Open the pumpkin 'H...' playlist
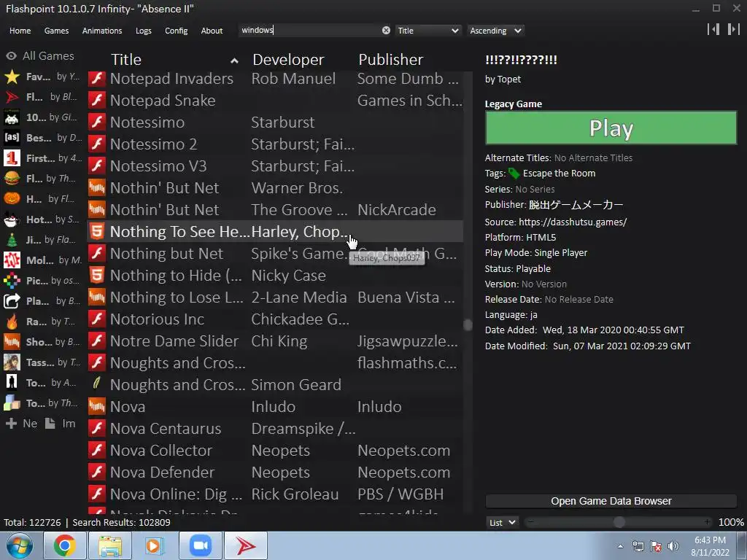Viewport: 747px width, 560px height. 42,199
